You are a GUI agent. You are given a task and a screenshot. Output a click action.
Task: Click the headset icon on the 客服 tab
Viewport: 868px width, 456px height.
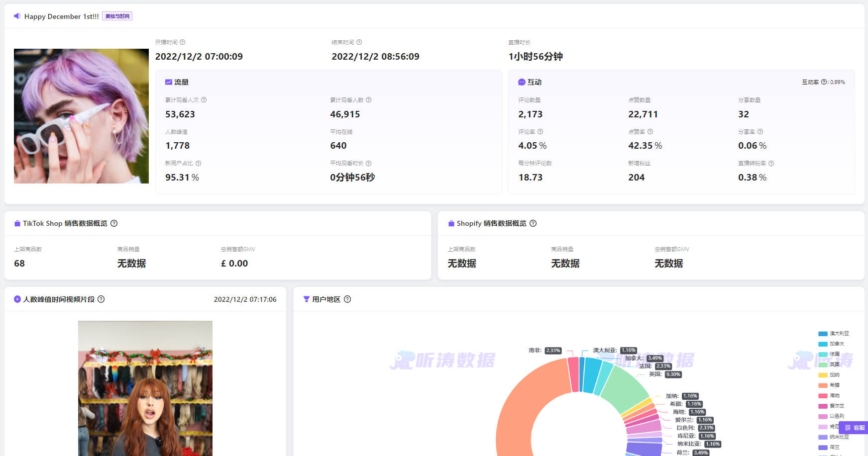[x=848, y=428]
